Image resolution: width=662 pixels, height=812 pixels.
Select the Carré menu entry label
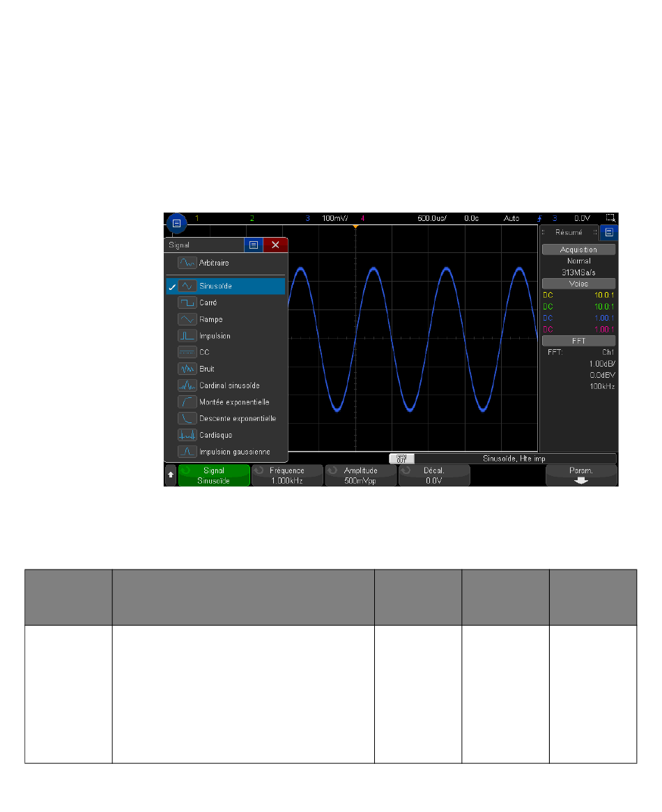point(208,302)
